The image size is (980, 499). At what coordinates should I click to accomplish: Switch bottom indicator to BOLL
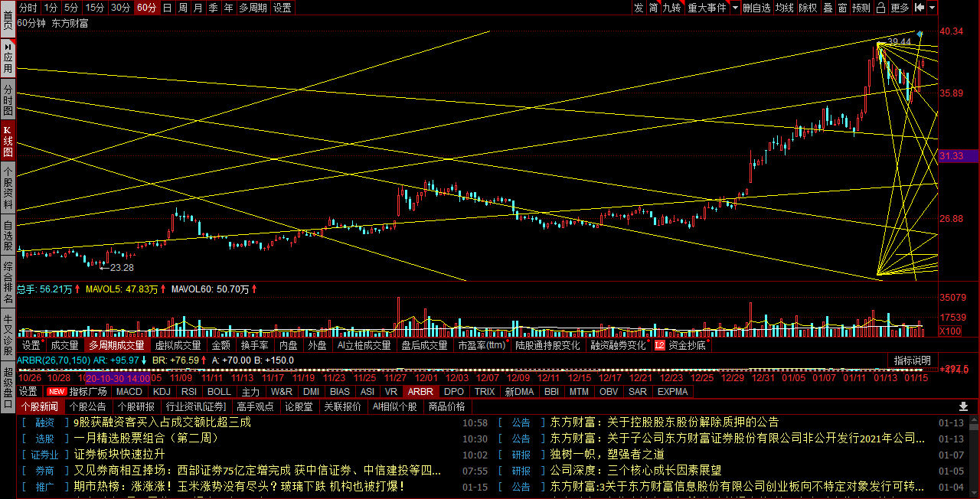[219, 391]
